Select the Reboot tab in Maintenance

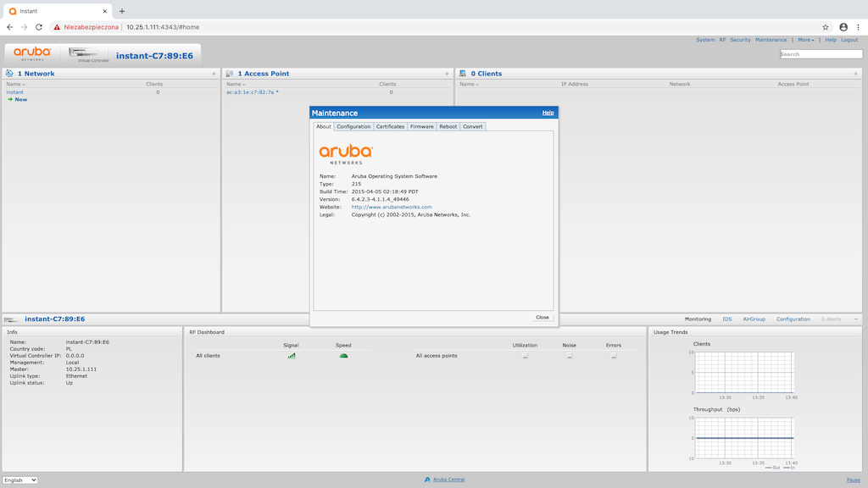click(448, 126)
